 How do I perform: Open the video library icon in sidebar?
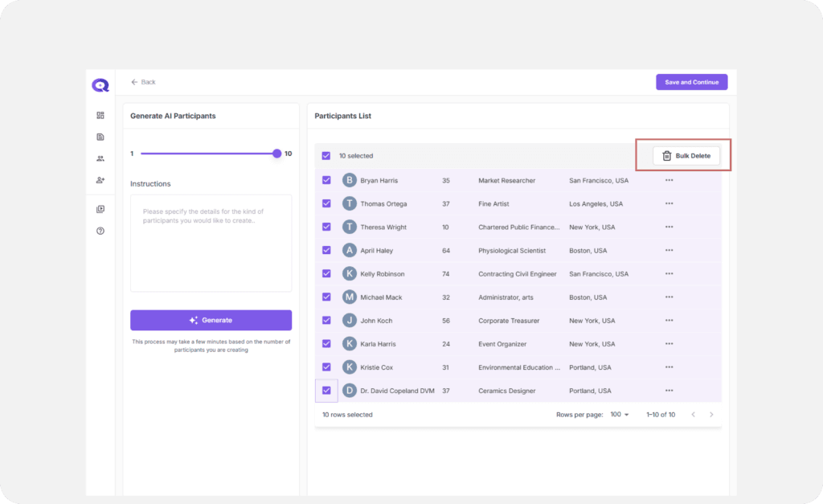coord(100,210)
